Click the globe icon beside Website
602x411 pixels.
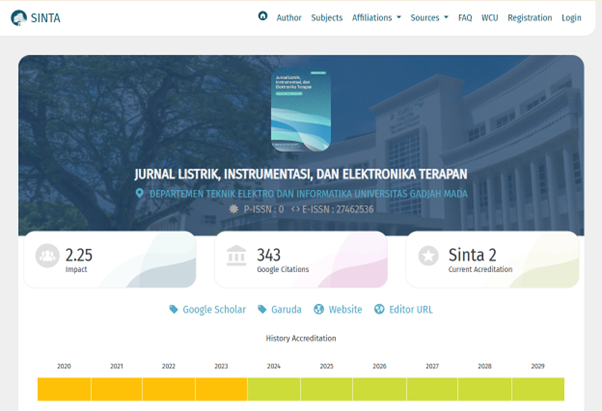point(319,310)
